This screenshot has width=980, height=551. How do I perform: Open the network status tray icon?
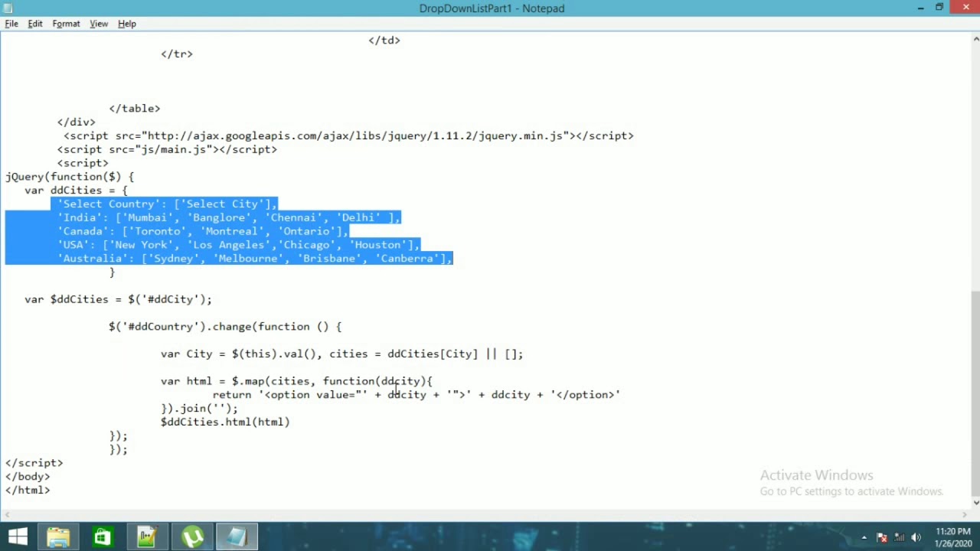click(x=899, y=538)
